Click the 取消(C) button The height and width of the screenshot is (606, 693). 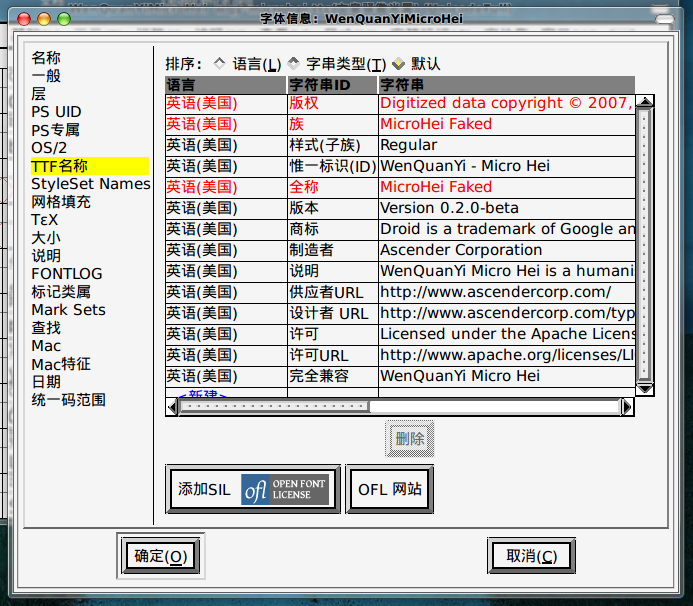point(532,556)
